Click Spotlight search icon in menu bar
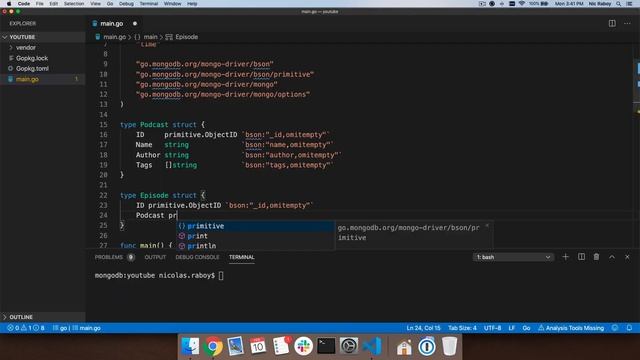This screenshot has width=640, height=360. [x=618, y=4]
